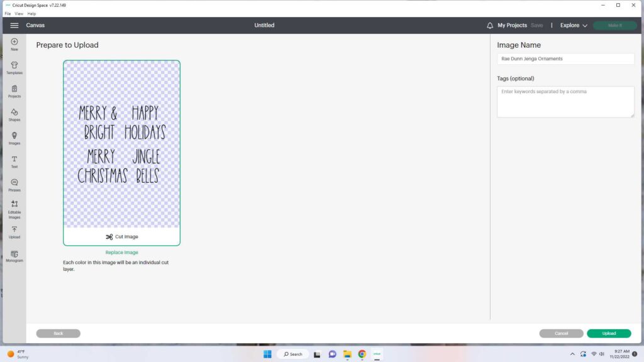Select the Cut Image preview thumbnail

click(121, 153)
